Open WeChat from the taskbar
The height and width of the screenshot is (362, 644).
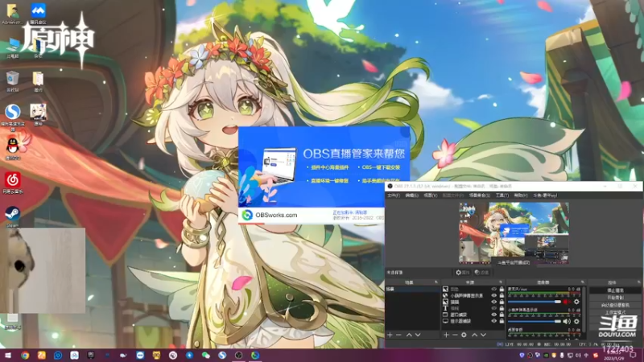tap(206, 356)
